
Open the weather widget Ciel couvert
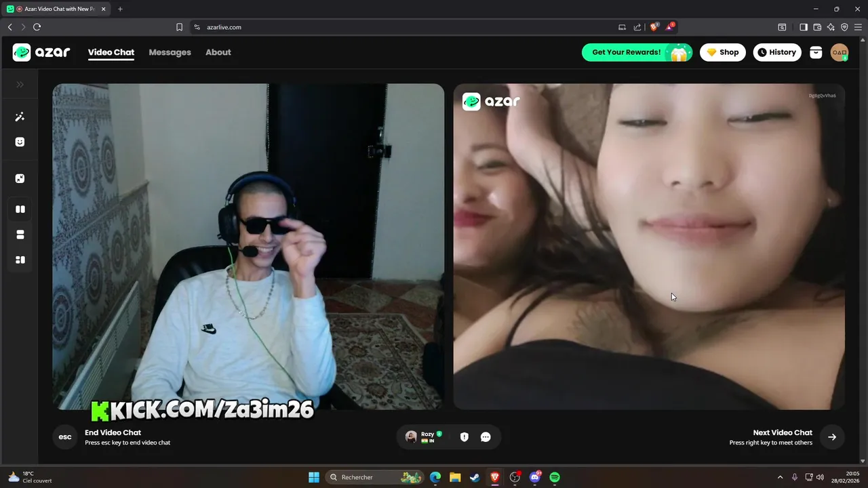30,477
